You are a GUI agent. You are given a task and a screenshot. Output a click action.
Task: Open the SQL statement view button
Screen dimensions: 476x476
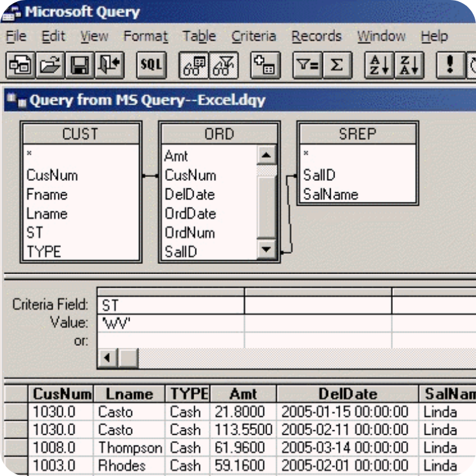[151, 65]
